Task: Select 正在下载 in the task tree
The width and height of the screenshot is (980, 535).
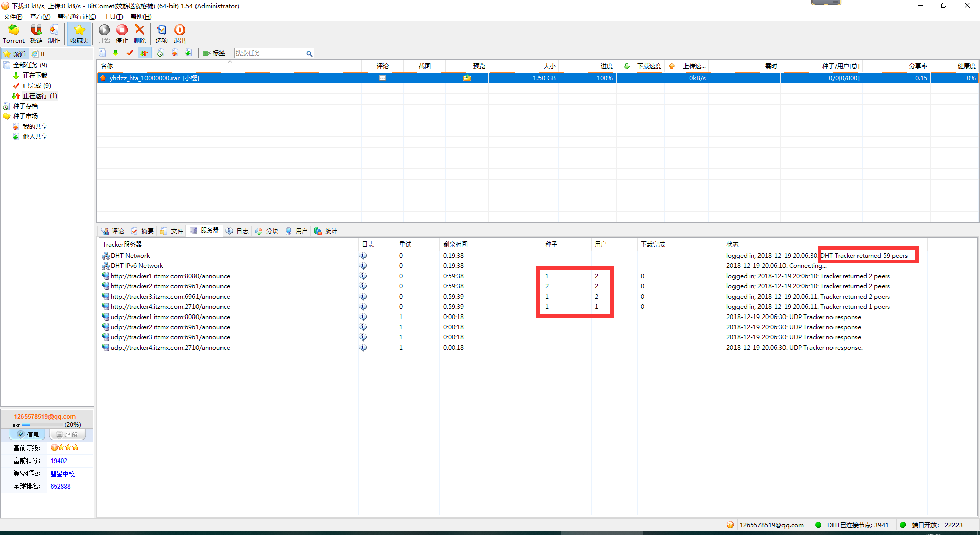Action: [x=35, y=76]
